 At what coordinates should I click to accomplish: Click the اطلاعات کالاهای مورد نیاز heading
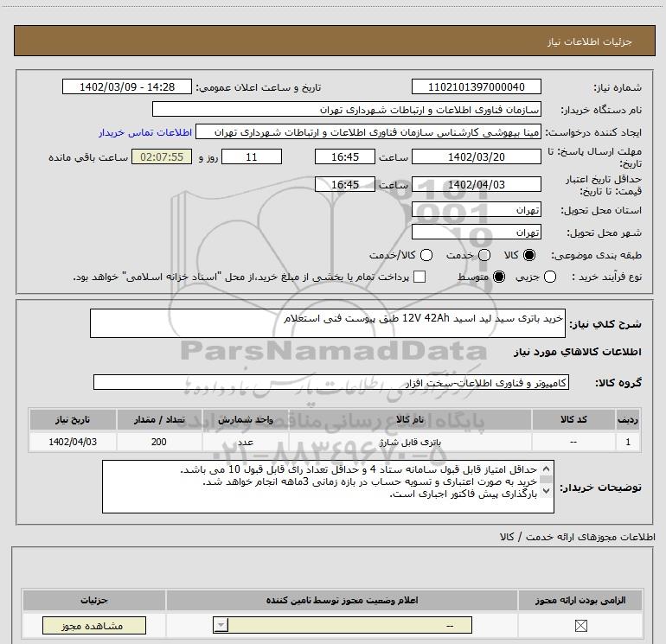click(x=577, y=352)
